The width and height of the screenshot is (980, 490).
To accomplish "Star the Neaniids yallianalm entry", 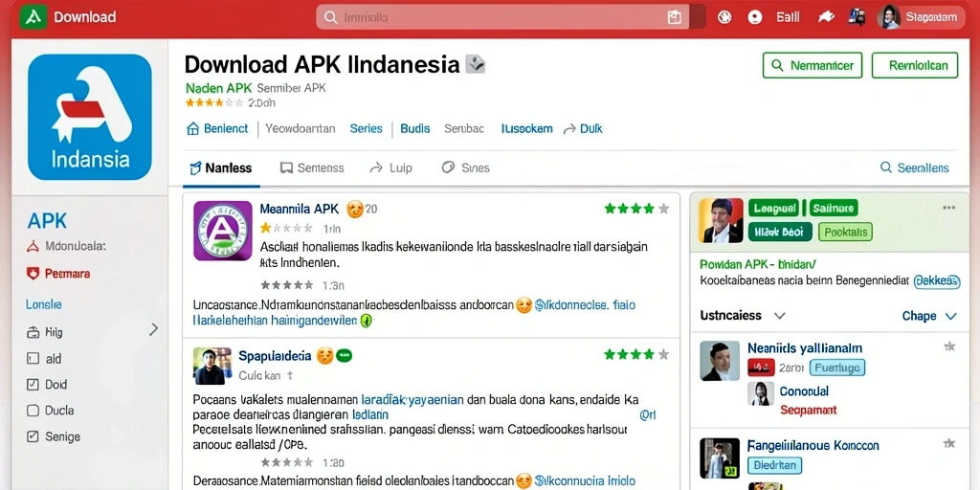I will [x=948, y=346].
